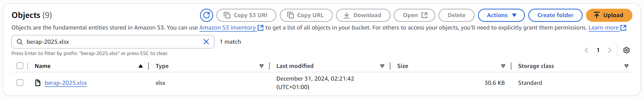Sort by Name ascending arrow
Image resolution: width=644 pixels, height=99 pixels.
click(x=140, y=66)
